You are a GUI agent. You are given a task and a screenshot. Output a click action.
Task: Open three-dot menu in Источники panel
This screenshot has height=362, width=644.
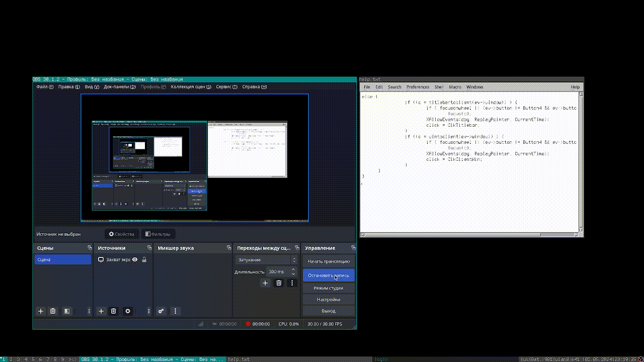click(x=149, y=311)
